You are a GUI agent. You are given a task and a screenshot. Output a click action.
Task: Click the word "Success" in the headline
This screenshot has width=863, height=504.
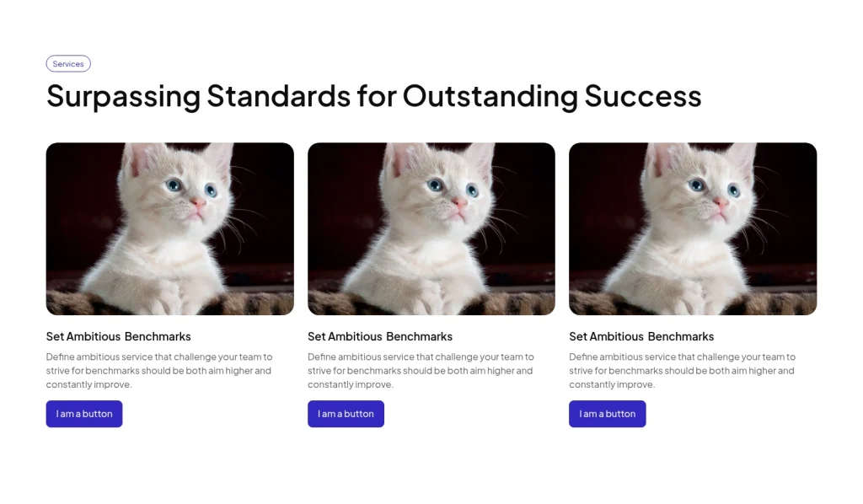pyautogui.click(x=643, y=96)
